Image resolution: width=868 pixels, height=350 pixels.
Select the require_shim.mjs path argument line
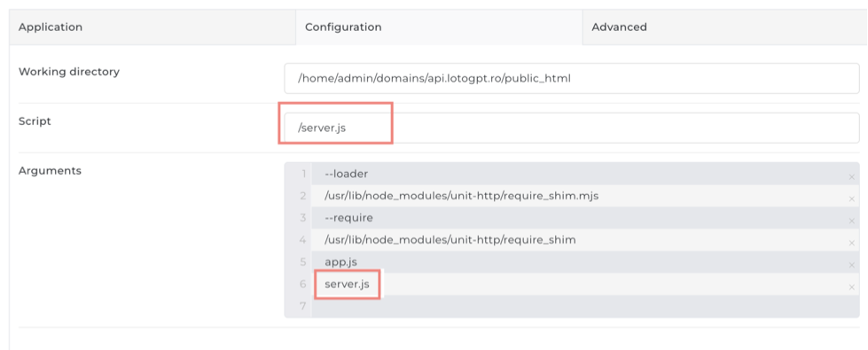pos(585,196)
